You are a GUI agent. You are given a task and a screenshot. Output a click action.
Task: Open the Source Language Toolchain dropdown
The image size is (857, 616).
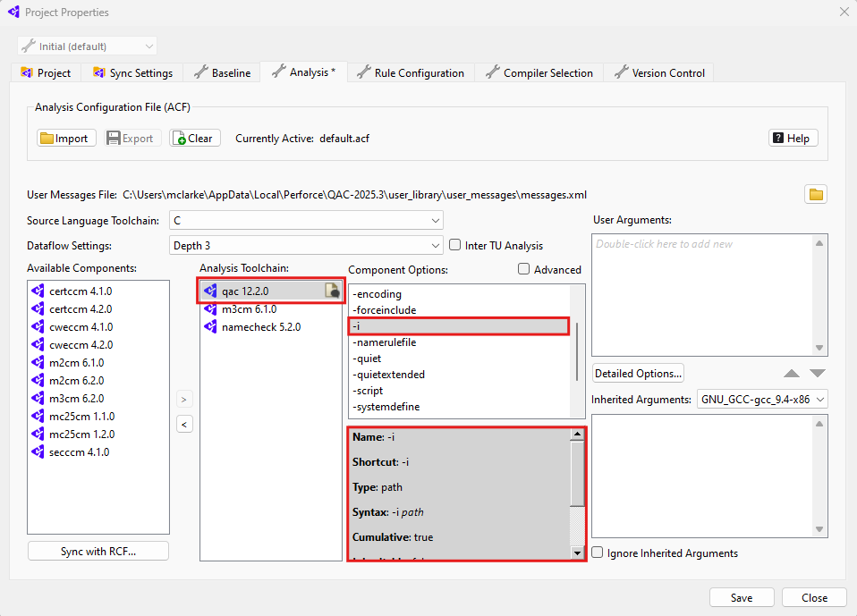[x=306, y=220]
